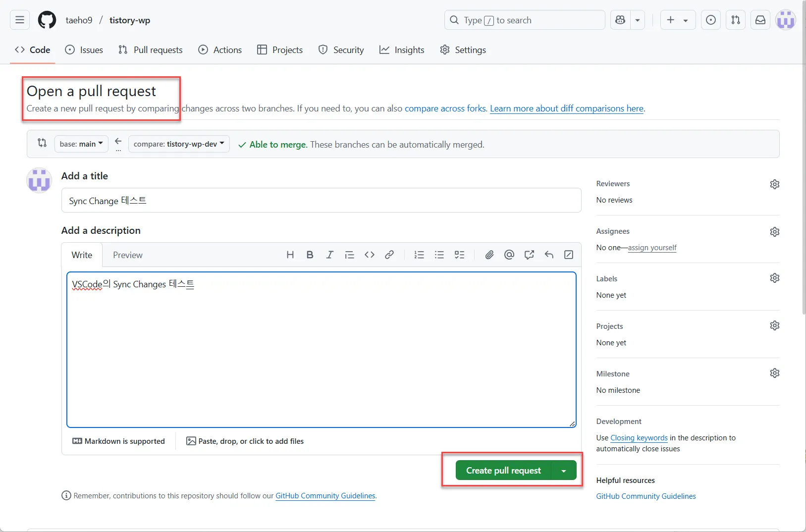This screenshot has height=532, width=806.
Task: Switch to the Preview tab
Action: point(127,255)
